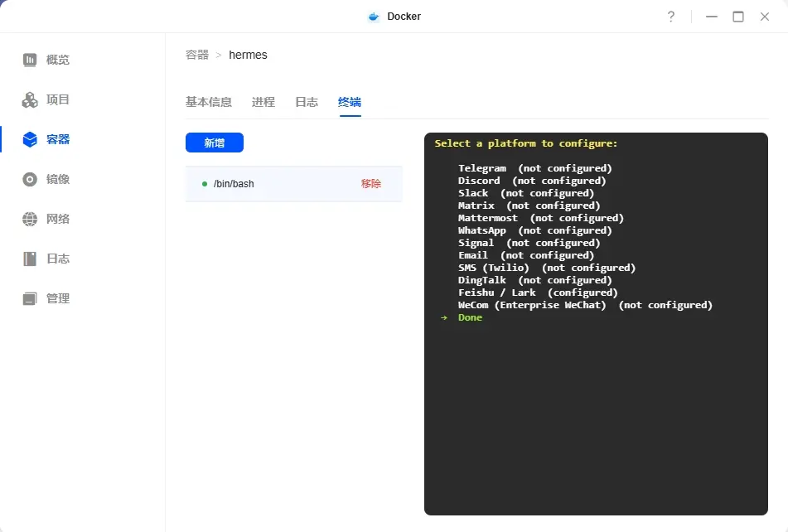Click the Feishu / Lark terminal entry
The height and width of the screenshot is (532, 788).
(497, 293)
